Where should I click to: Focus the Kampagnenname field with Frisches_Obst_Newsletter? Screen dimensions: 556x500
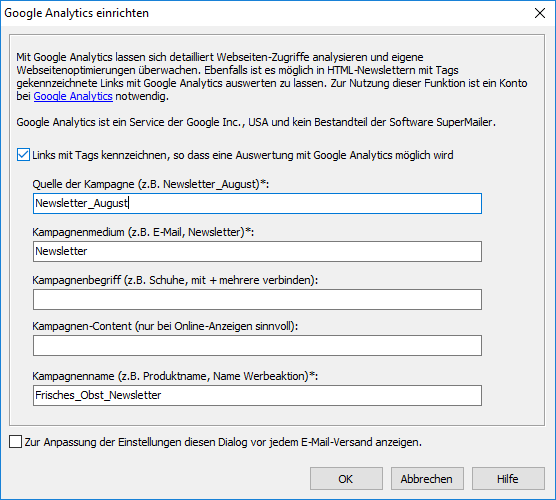coord(257,395)
